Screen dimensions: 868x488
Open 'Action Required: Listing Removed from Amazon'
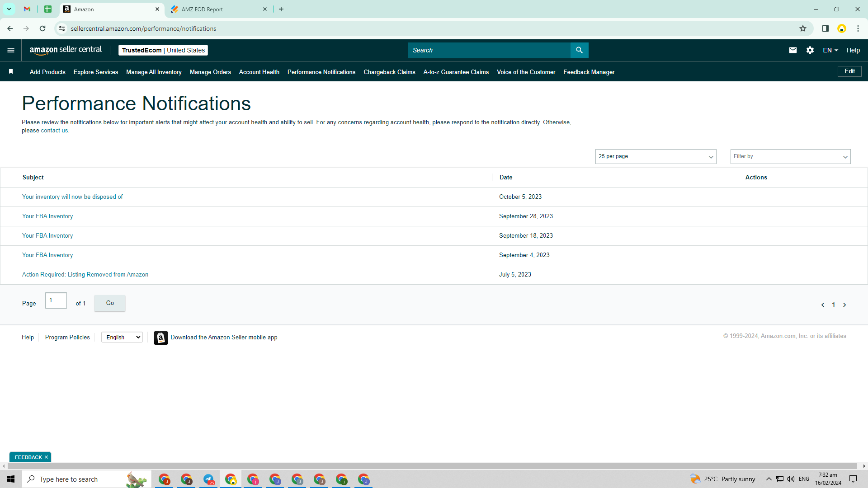85,274
